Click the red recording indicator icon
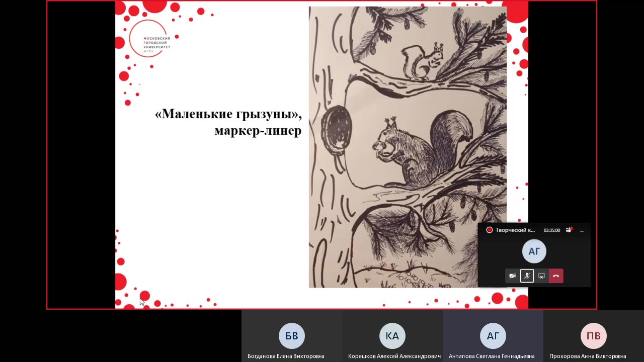Viewport: 644px width, 362px height. point(489,230)
